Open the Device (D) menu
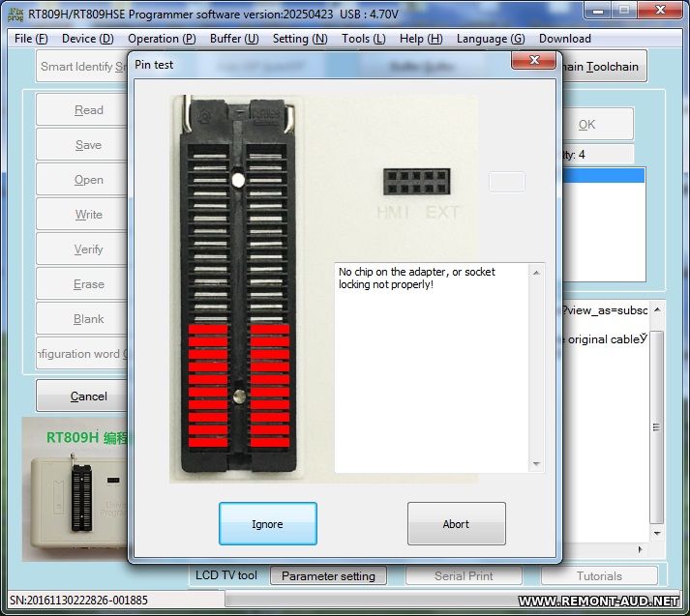The width and height of the screenshot is (690, 616). [x=87, y=39]
